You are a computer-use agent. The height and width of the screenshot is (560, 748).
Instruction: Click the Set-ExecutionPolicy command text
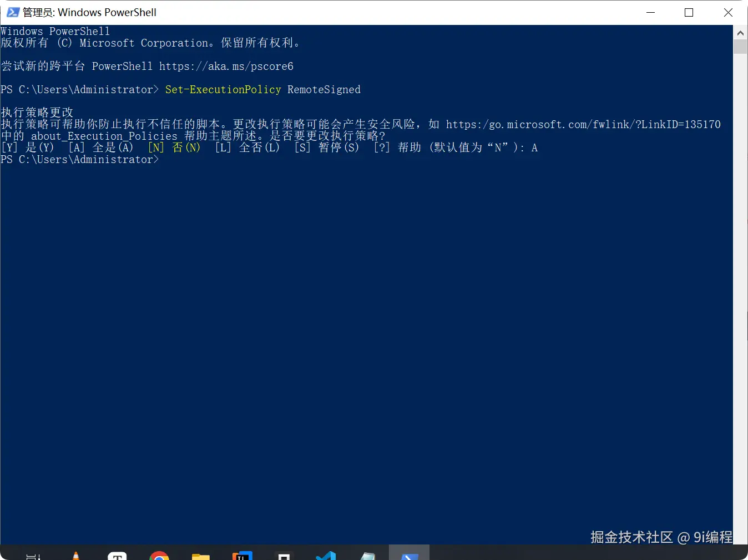point(223,89)
